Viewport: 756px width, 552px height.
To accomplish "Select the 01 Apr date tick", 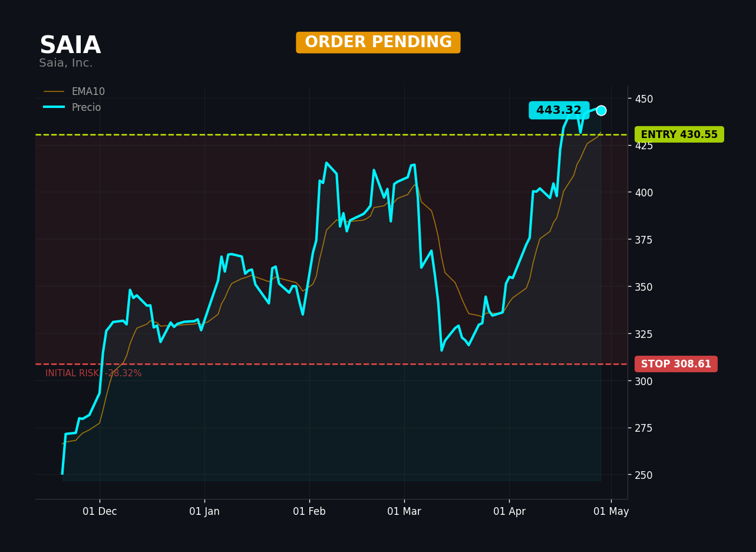I will (509, 511).
